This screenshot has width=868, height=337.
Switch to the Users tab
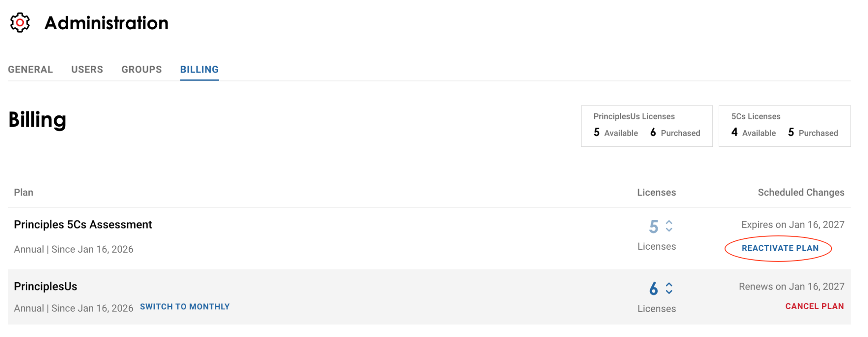coord(87,70)
